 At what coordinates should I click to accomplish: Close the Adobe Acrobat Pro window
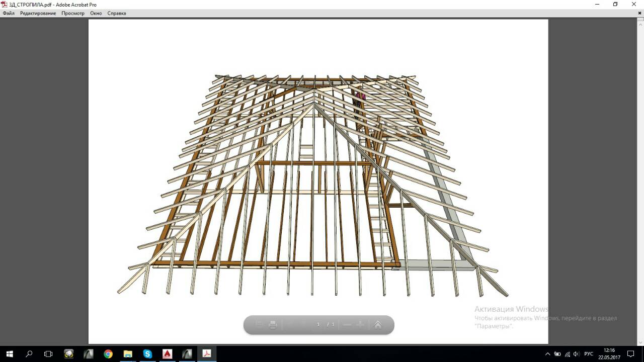point(634,4)
